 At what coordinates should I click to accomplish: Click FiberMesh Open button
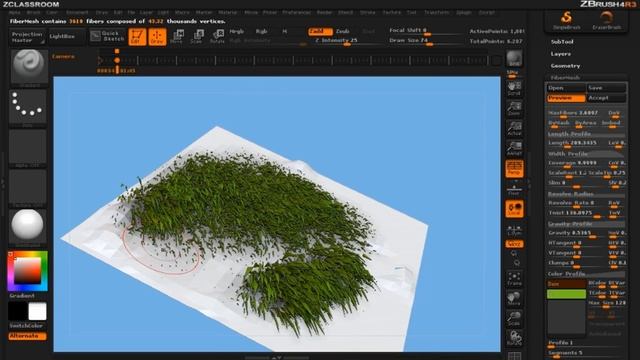(x=566, y=88)
